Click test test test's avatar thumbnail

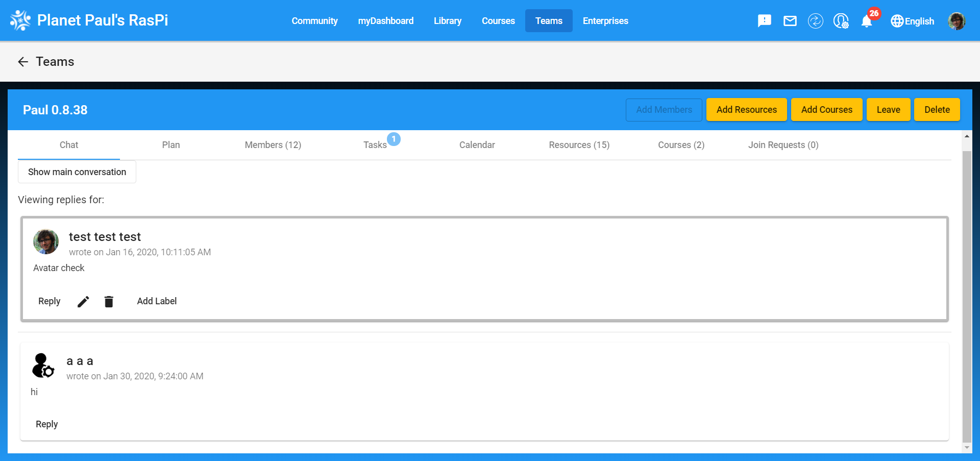(45, 241)
